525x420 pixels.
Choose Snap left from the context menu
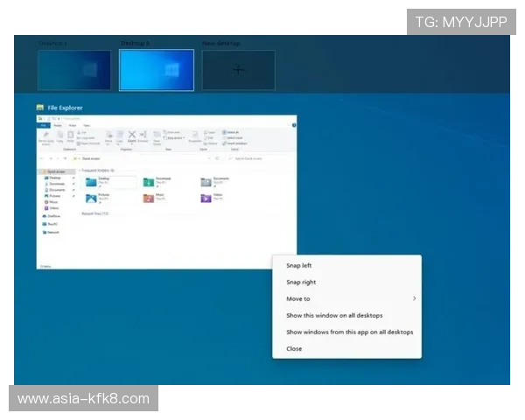pyautogui.click(x=299, y=266)
